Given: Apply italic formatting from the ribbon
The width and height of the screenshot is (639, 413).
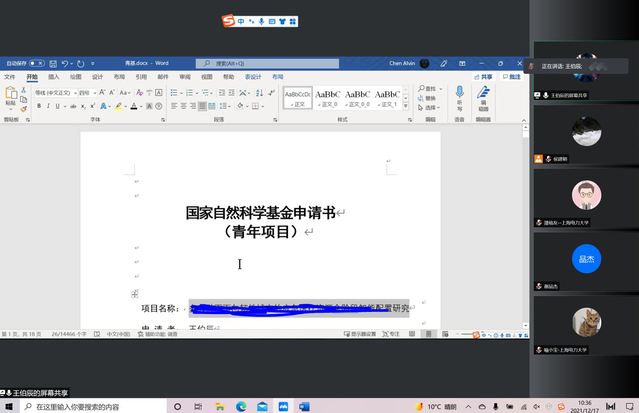Looking at the screenshot, I should tap(47, 105).
